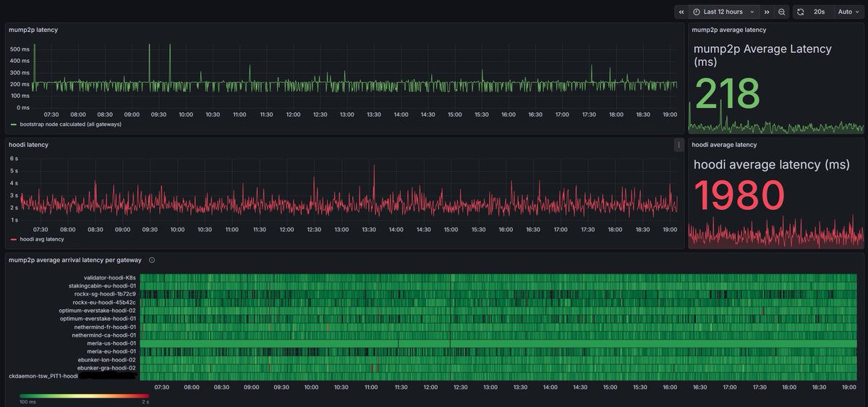Select the ckdaemon-tsw_PIT1-hoodi row label
This screenshot has height=407, width=868.
pyautogui.click(x=43, y=377)
